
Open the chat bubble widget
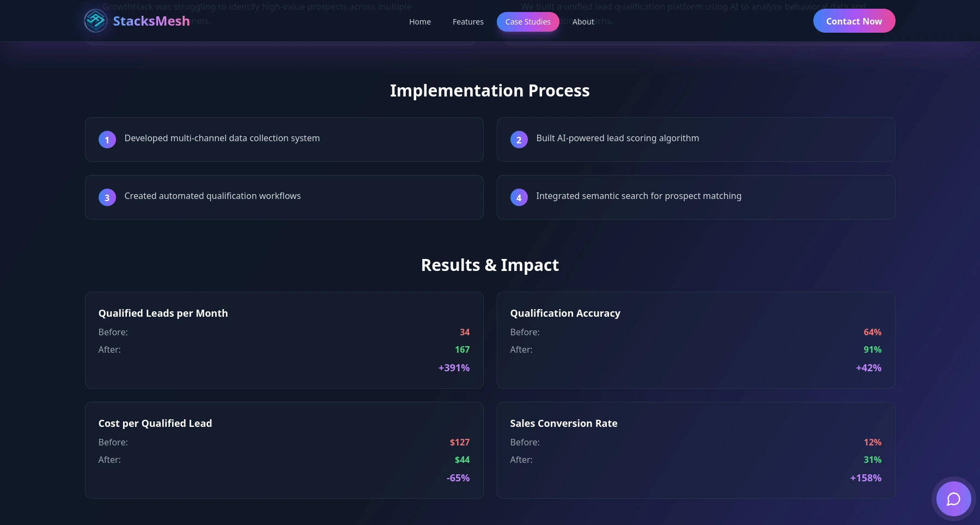click(953, 499)
